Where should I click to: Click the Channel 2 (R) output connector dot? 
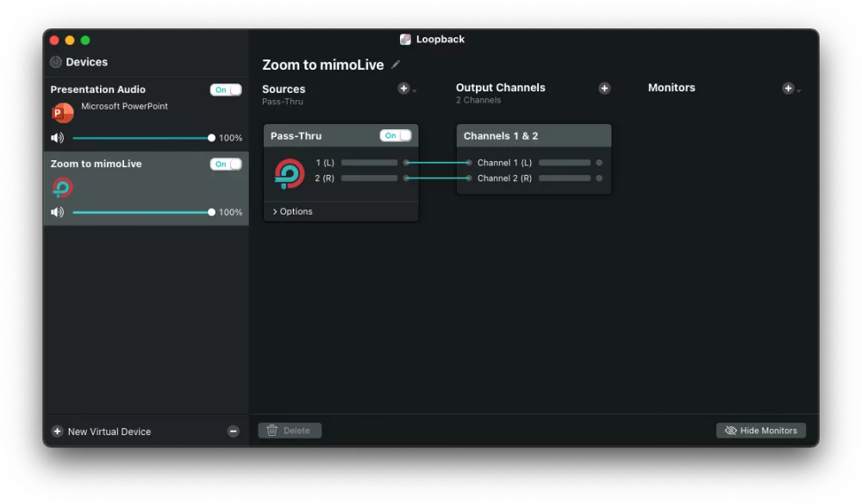(599, 178)
